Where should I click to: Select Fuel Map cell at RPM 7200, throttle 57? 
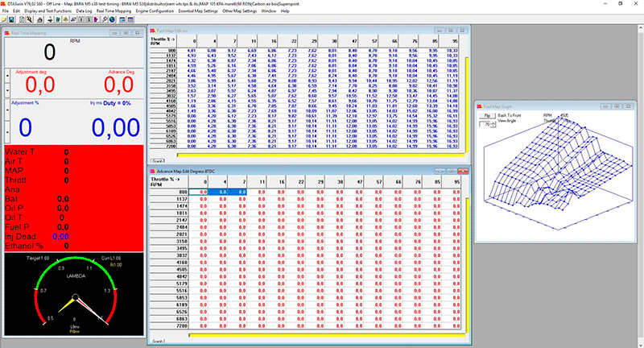[x=369, y=147]
